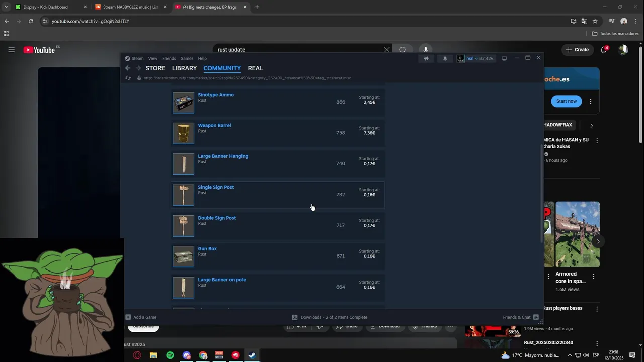Open the Single Sign Post listing

point(278,195)
